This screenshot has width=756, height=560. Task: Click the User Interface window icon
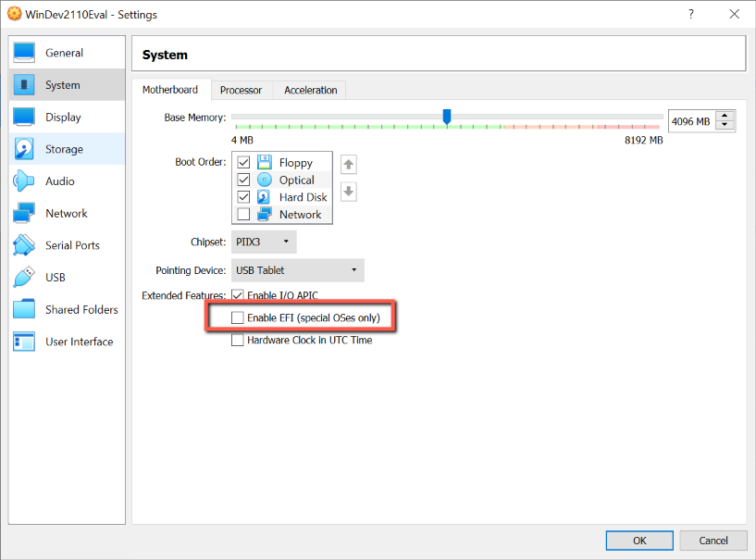[x=24, y=342]
